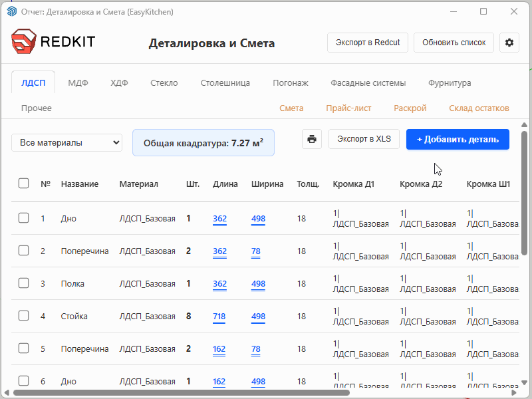Click width 498 link in row 4 Стойка
Viewport: 532px width, 399px height.
(x=258, y=317)
